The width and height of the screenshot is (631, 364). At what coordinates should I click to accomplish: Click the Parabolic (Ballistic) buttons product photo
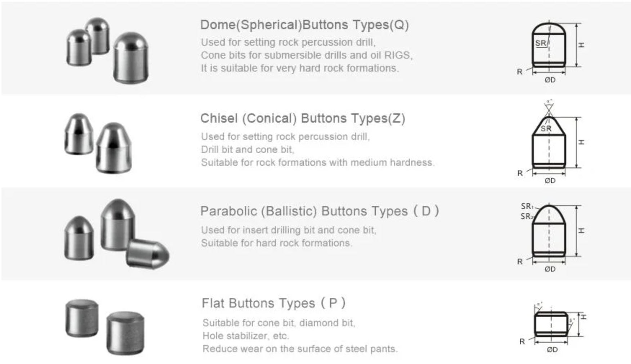pyautogui.click(x=116, y=234)
